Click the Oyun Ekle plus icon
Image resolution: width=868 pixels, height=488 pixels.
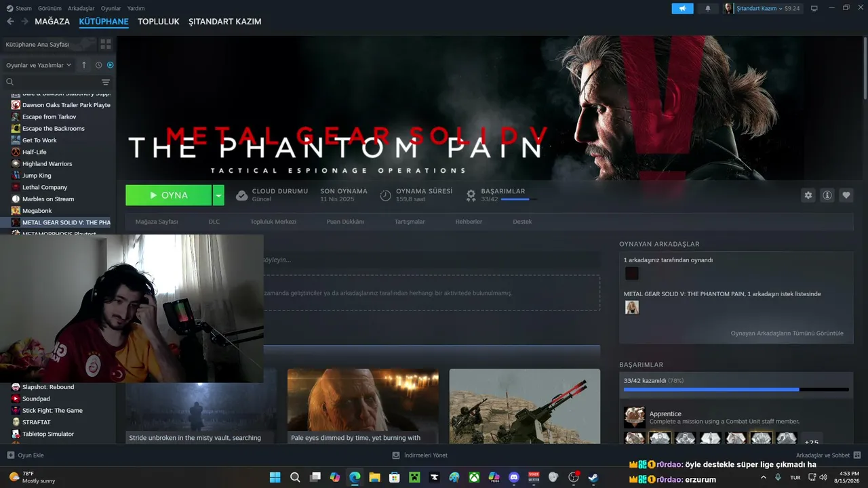tap(10, 455)
